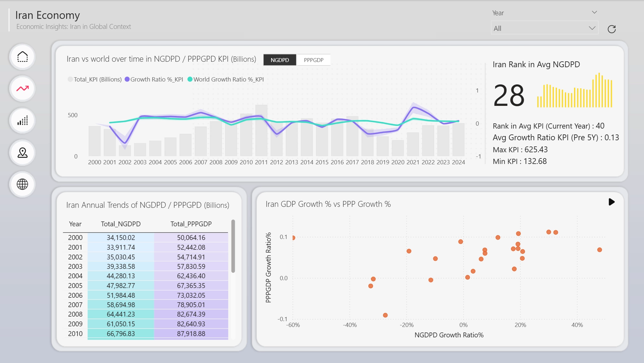Viewport: 644px width, 363px height.
Task: Open the bar chart navigation icon
Action: tap(22, 121)
